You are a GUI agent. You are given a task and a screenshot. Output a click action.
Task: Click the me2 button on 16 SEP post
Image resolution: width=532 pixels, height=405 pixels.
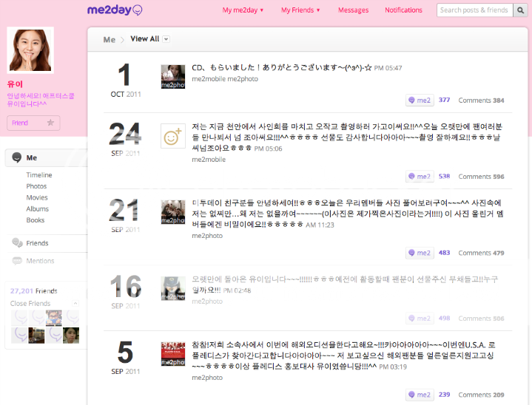[x=420, y=319]
